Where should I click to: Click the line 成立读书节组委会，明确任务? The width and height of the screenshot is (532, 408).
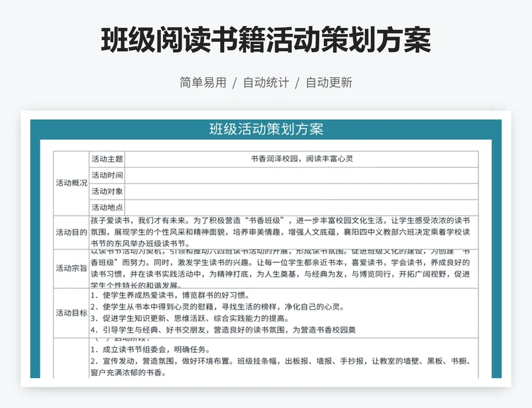(150, 349)
